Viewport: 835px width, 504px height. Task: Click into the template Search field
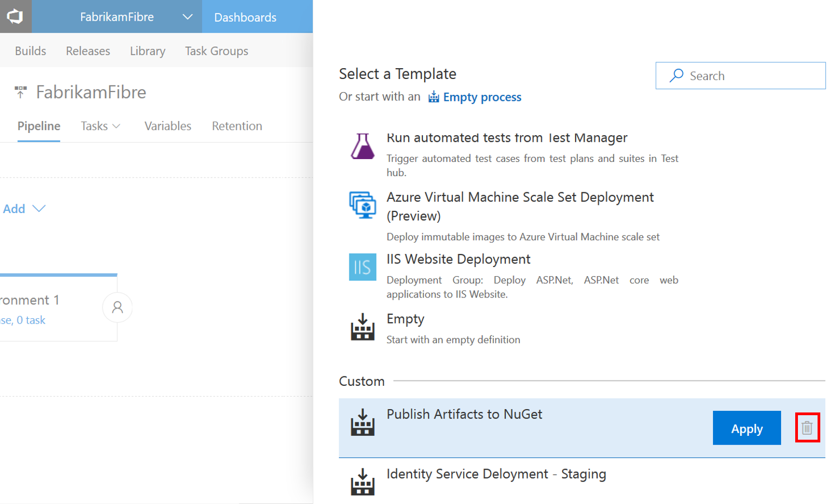point(740,76)
